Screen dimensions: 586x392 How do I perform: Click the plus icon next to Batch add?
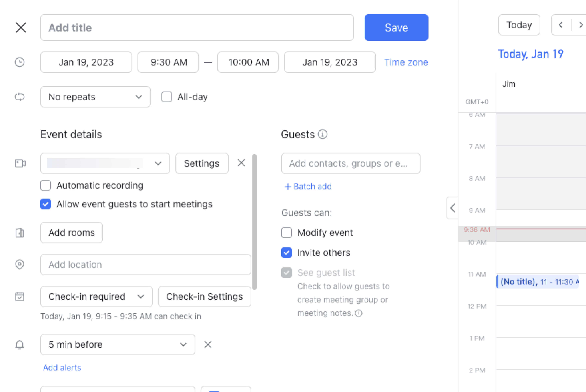[x=287, y=187]
